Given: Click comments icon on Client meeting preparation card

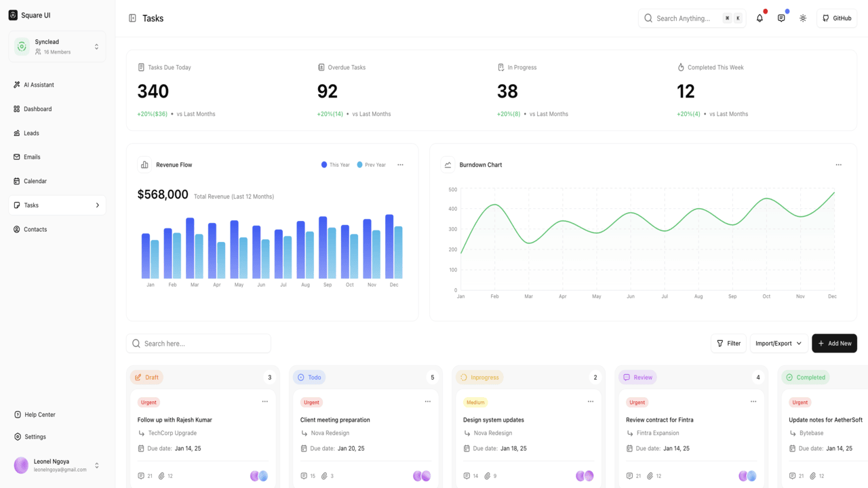Looking at the screenshot, I should click(304, 476).
